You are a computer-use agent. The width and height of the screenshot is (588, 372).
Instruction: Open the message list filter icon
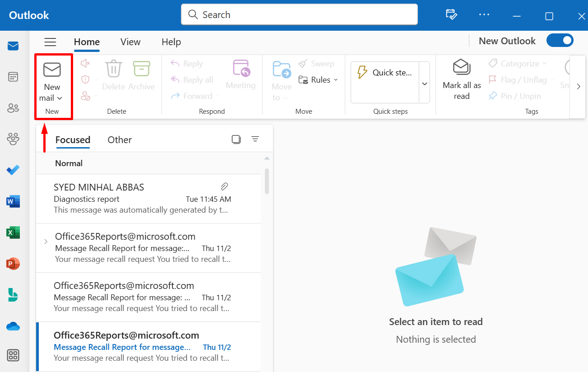tap(255, 139)
